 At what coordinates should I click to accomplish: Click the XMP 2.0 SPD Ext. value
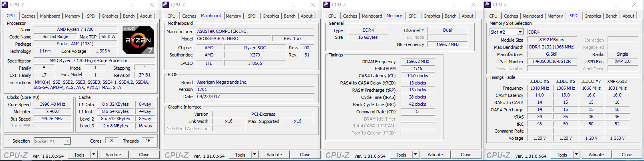point(622,61)
